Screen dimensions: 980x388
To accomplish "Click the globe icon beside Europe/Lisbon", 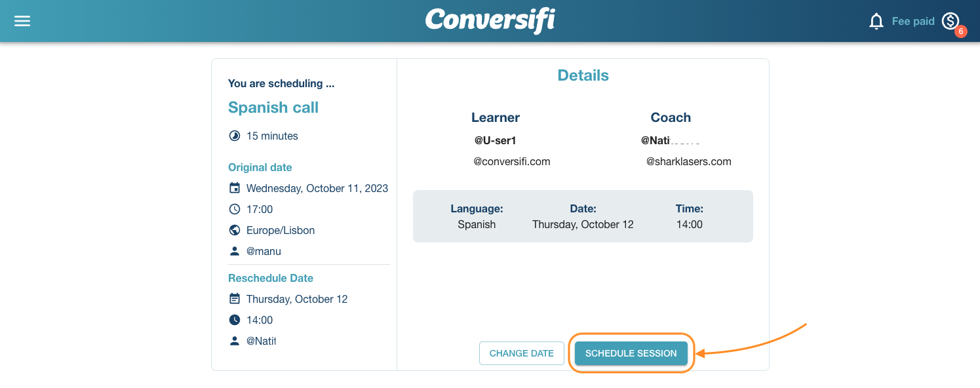I will pyautogui.click(x=235, y=230).
